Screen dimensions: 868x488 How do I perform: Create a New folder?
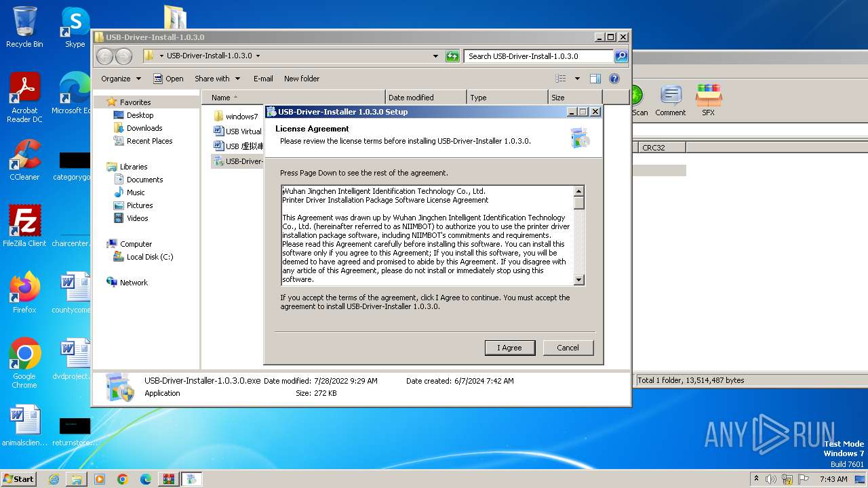point(302,79)
